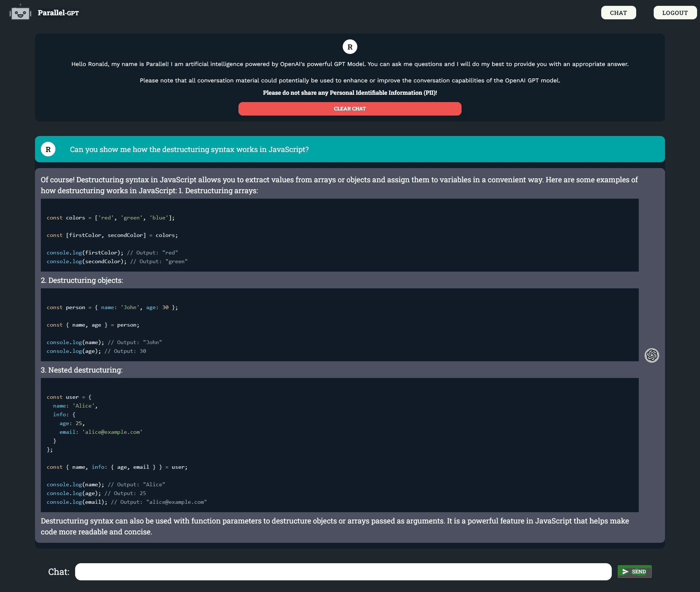Focus the Chat message input field
The width and height of the screenshot is (700, 592).
tap(343, 572)
